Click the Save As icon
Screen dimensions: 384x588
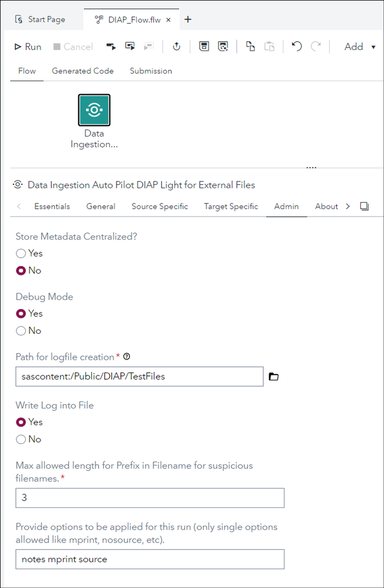[x=223, y=46]
